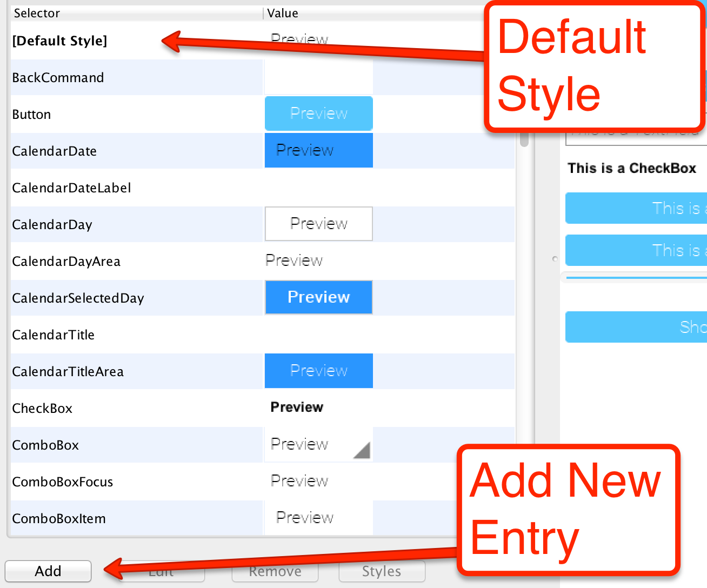
Task: Click the CalendarDay Preview button
Action: point(318,224)
